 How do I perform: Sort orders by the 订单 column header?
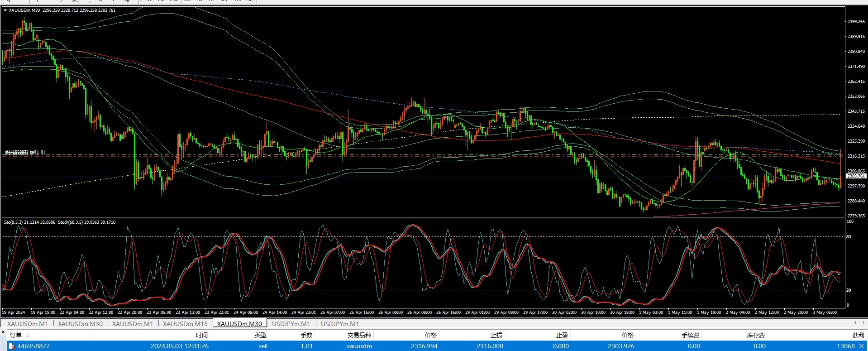pos(16,335)
